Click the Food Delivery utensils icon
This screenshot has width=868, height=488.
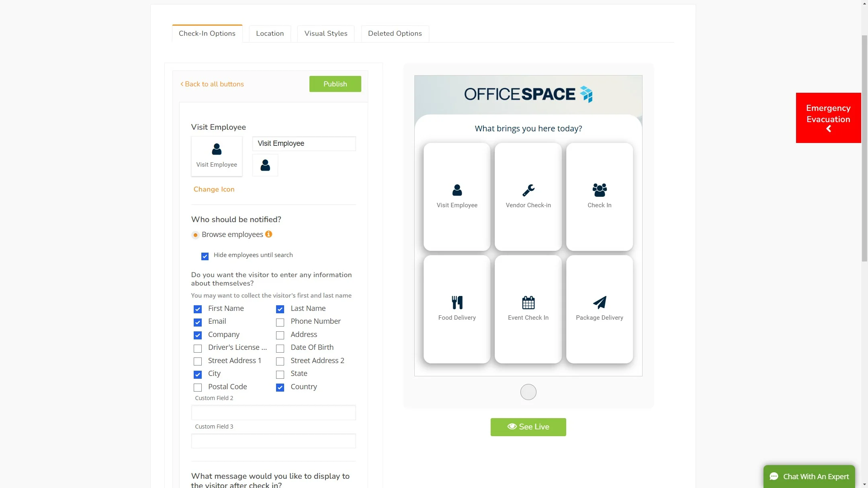click(457, 302)
